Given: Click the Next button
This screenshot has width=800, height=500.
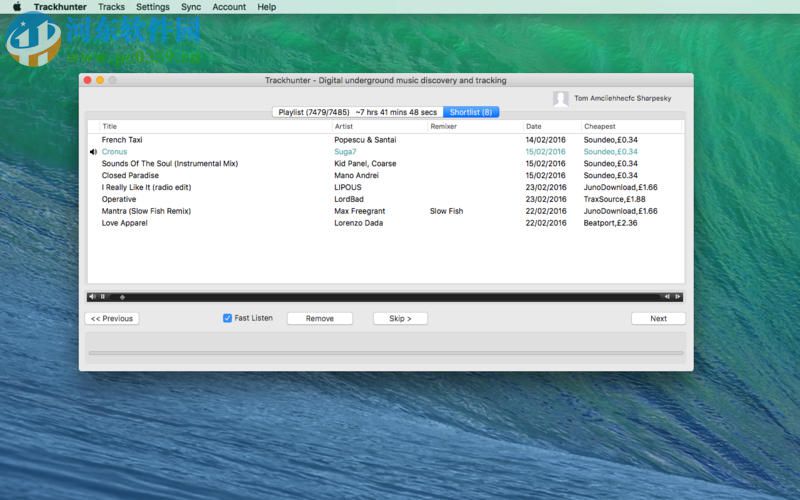Looking at the screenshot, I should coord(658,318).
